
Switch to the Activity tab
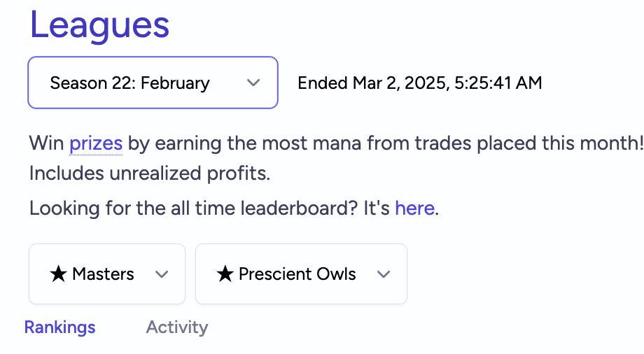177,327
